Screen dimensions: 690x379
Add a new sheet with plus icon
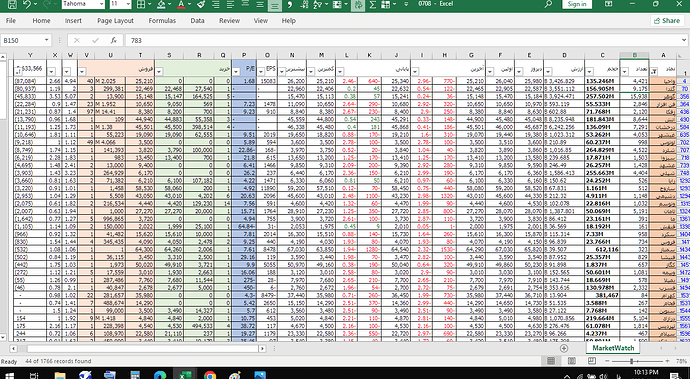pos(564,348)
